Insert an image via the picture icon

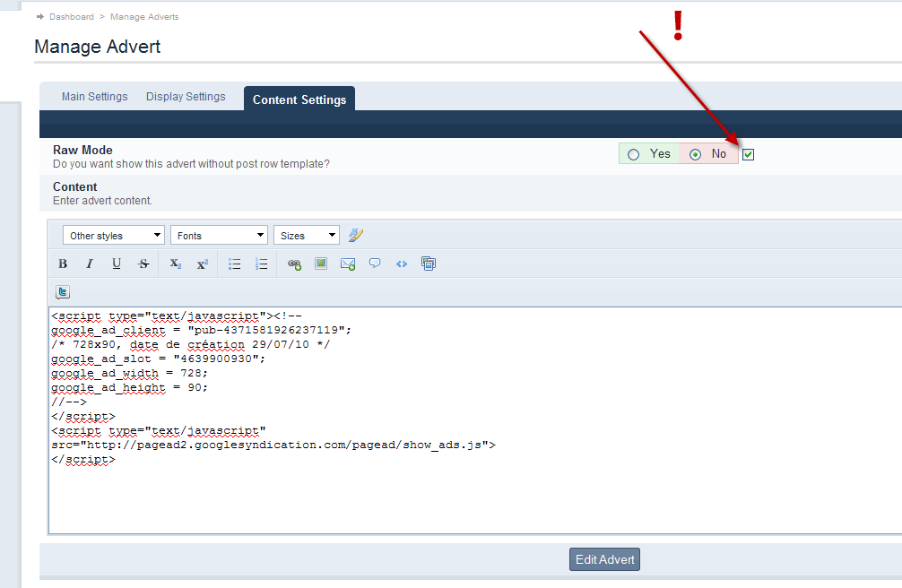pos(321,264)
